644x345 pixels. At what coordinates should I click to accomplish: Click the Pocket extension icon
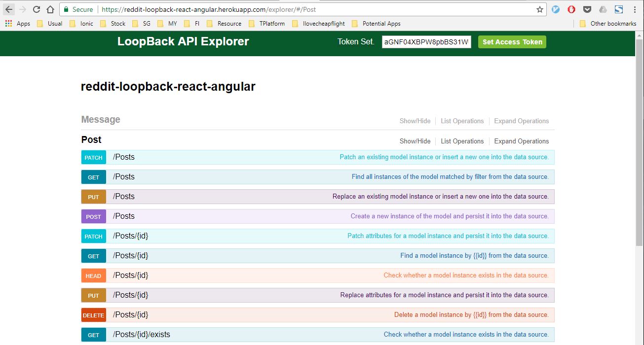pos(587,9)
